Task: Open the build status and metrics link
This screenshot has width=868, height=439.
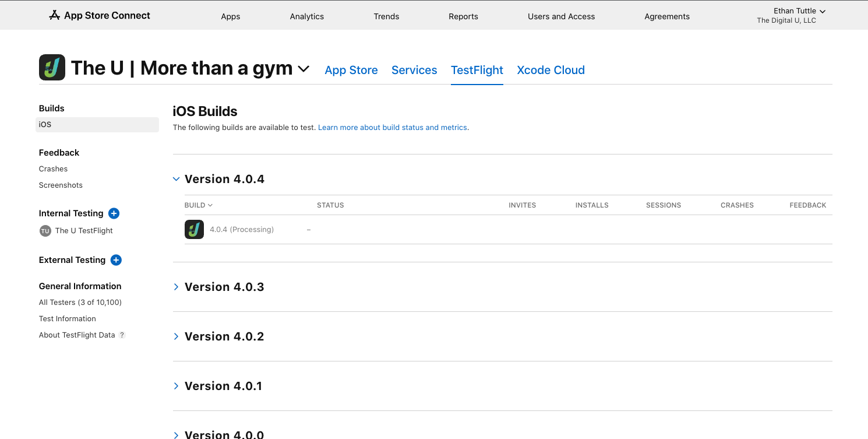Action: point(393,127)
